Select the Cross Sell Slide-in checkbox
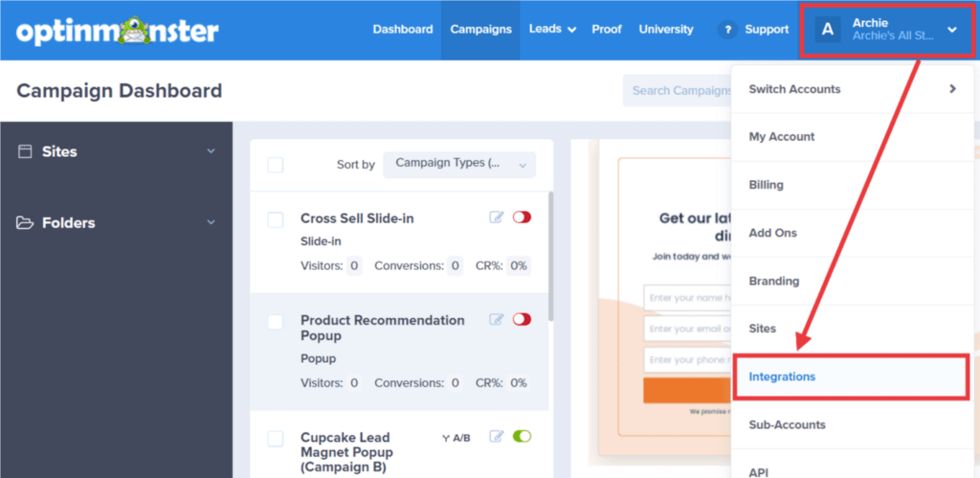Screen dimensions: 980x478 point(275,219)
